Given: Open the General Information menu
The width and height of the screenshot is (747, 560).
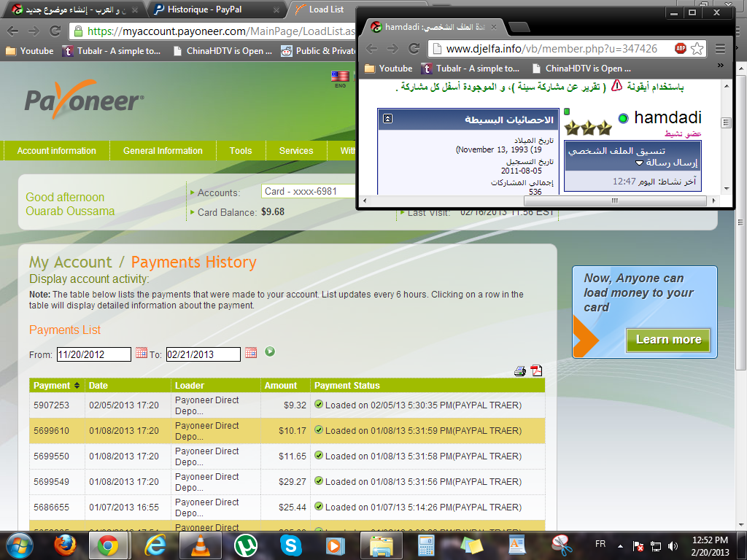Looking at the screenshot, I should coord(163,150).
